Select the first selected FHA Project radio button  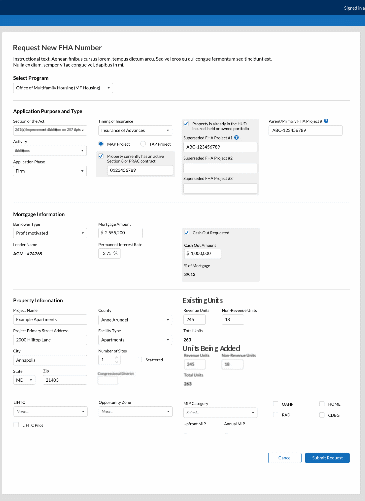(x=101, y=144)
